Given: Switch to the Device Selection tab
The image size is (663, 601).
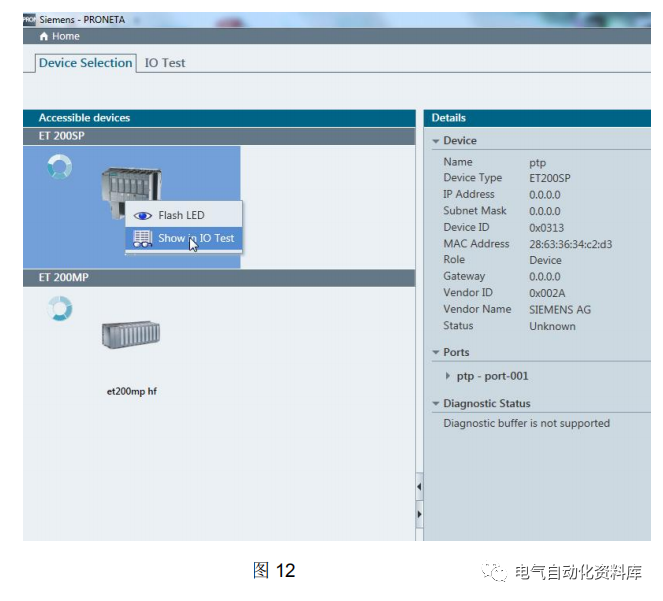Looking at the screenshot, I should (85, 63).
